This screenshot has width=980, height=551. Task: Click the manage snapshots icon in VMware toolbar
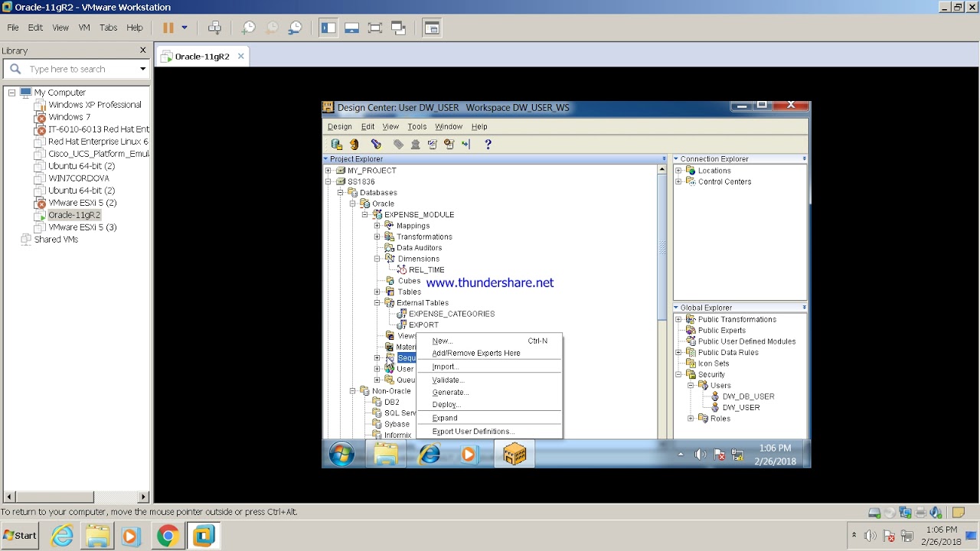296,28
